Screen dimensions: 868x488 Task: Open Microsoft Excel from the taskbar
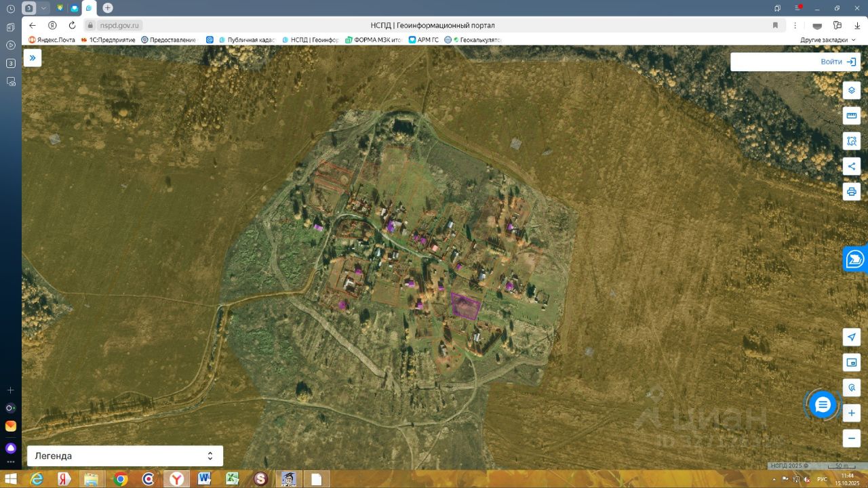point(233,479)
